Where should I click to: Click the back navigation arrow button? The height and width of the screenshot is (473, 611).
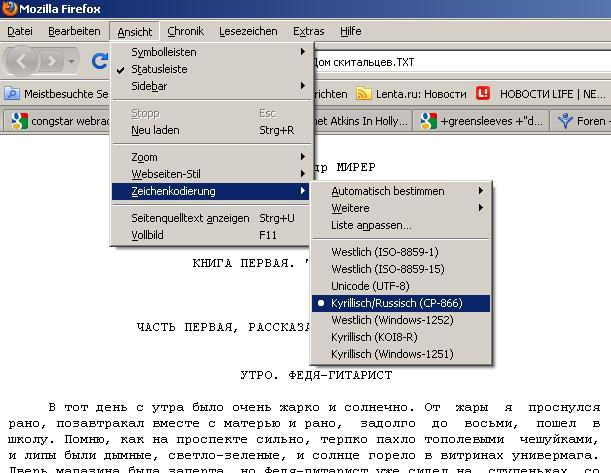24,62
